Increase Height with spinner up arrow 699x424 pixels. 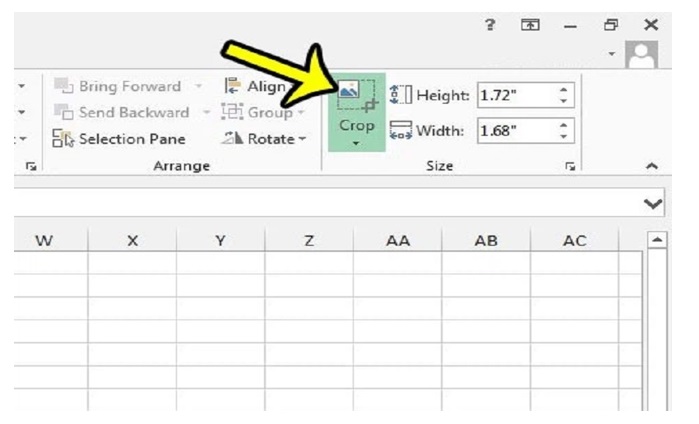point(565,91)
